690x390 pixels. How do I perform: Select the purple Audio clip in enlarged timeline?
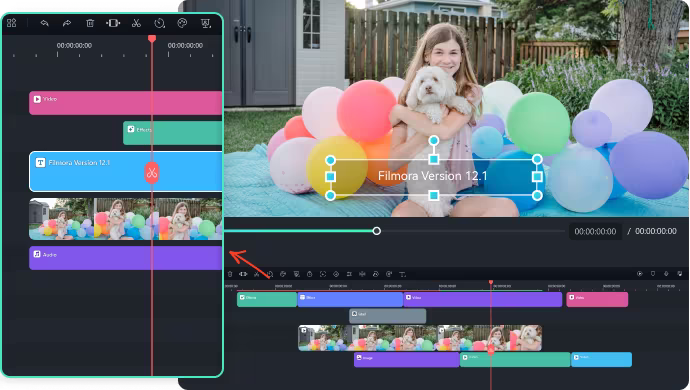pyautogui.click(x=125, y=258)
